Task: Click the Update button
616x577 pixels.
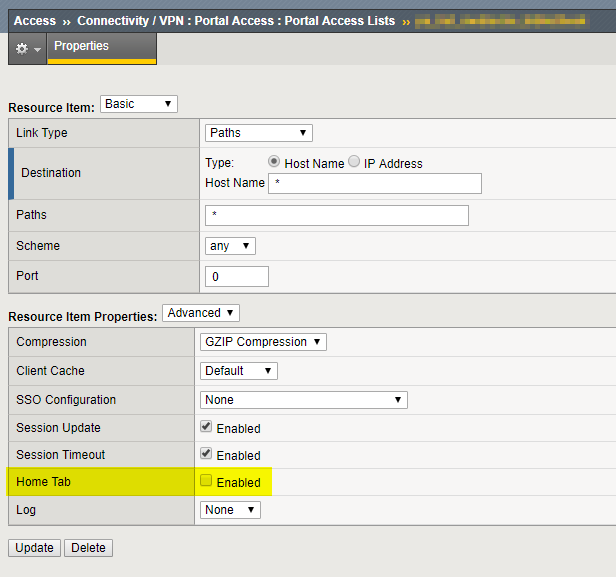Action: point(34,548)
